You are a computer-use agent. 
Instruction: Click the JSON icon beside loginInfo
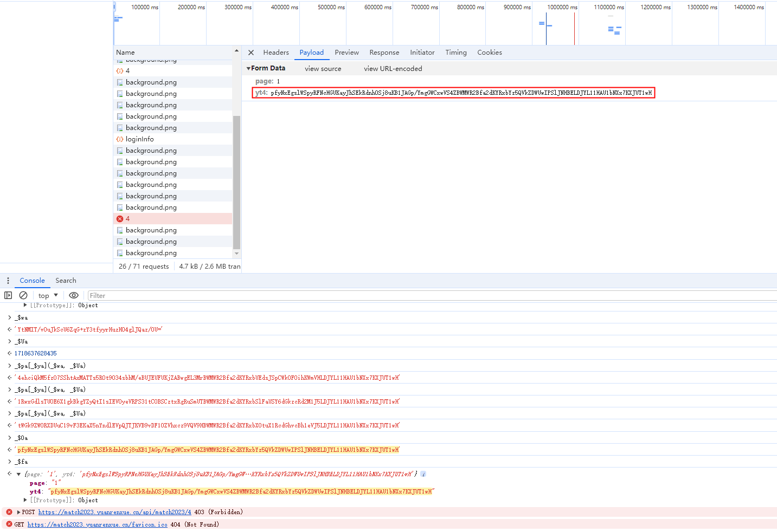pos(120,139)
